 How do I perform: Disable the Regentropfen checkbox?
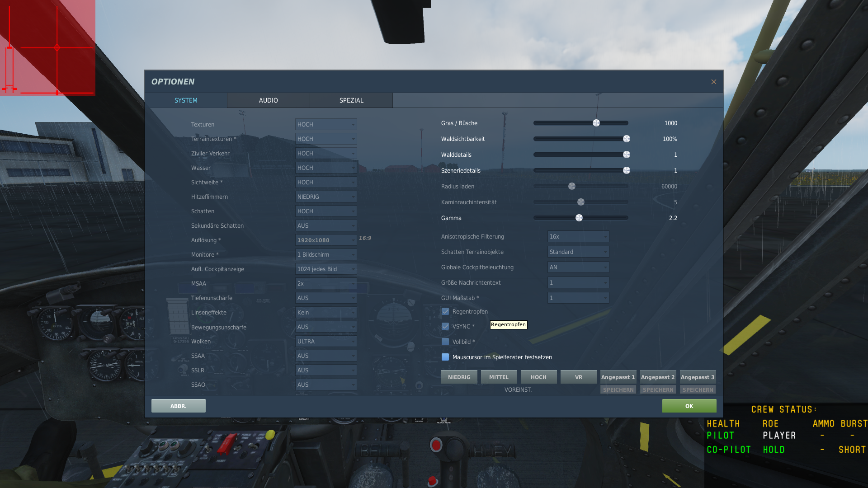[x=445, y=311]
